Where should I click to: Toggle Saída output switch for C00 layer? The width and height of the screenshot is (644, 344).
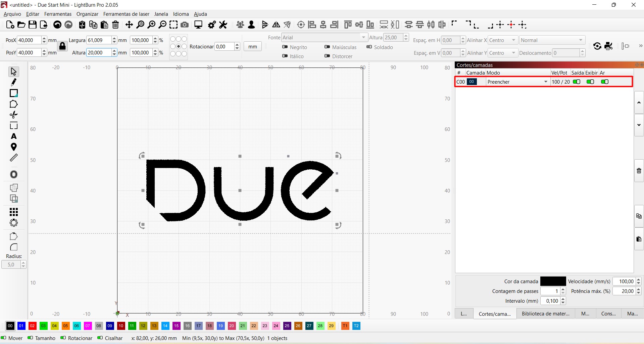tap(577, 82)
